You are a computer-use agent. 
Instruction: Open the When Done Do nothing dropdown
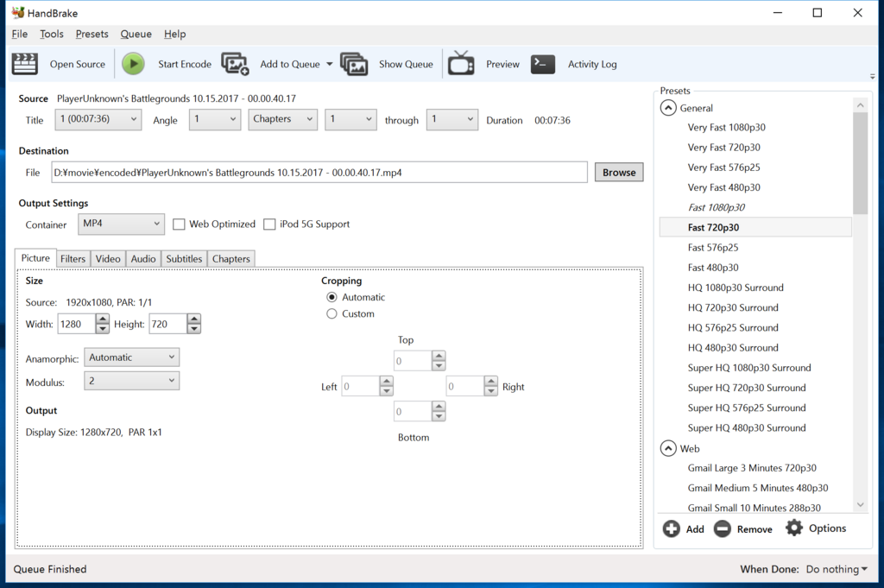tap(837, 569)
